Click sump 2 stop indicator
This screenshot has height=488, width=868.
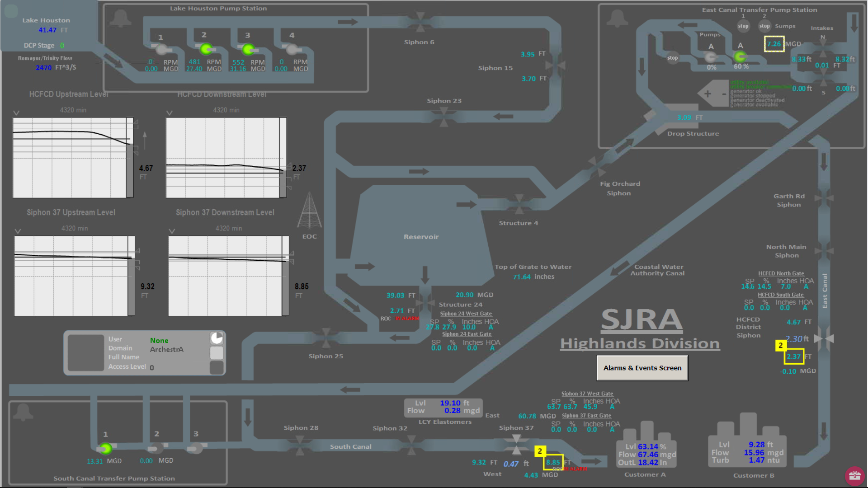pos(764,26)
